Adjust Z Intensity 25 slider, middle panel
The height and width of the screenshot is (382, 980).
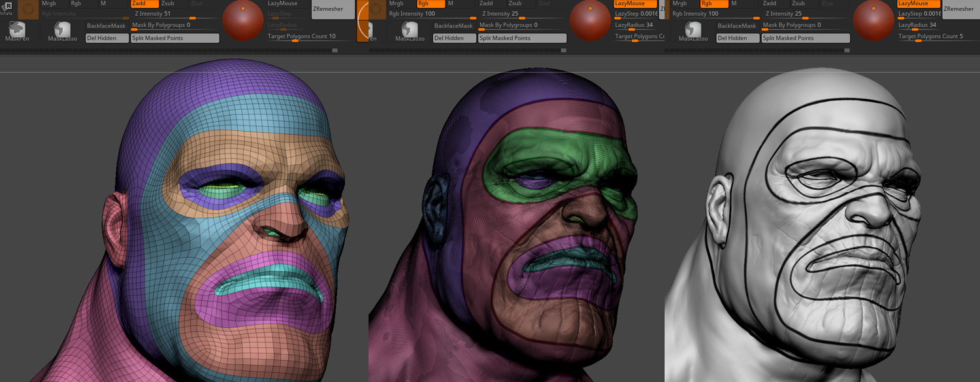point(523,14)
